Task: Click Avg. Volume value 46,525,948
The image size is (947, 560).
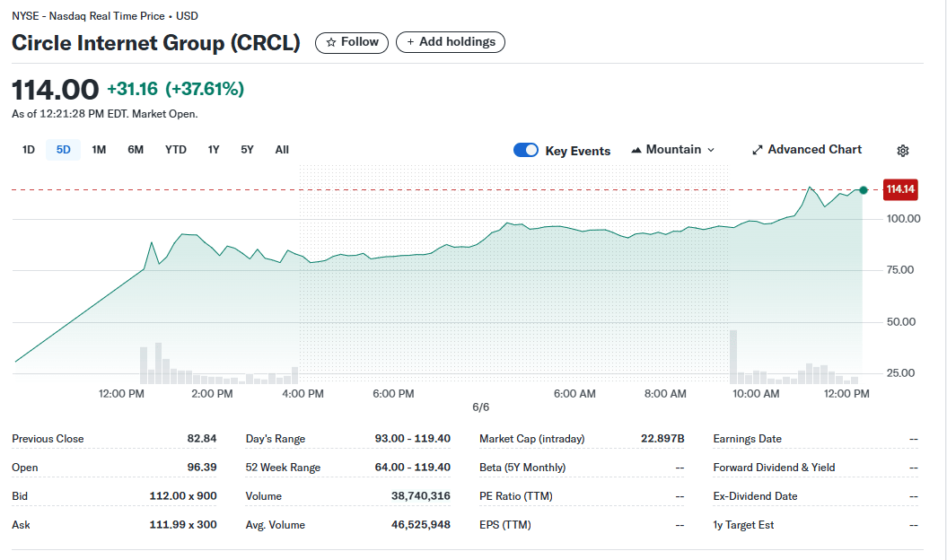Action: (x=421, y=525)
